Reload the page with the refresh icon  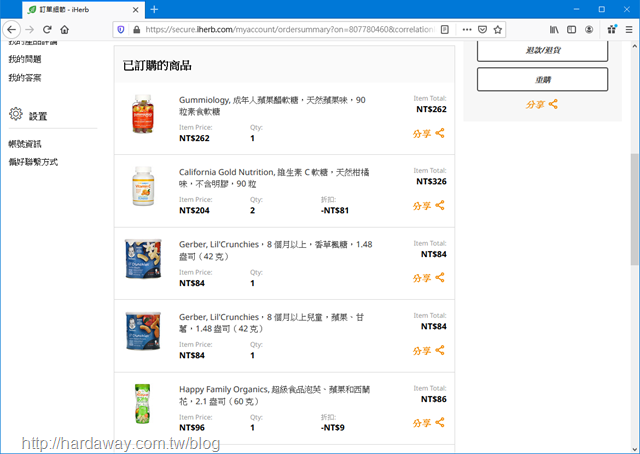47,29
